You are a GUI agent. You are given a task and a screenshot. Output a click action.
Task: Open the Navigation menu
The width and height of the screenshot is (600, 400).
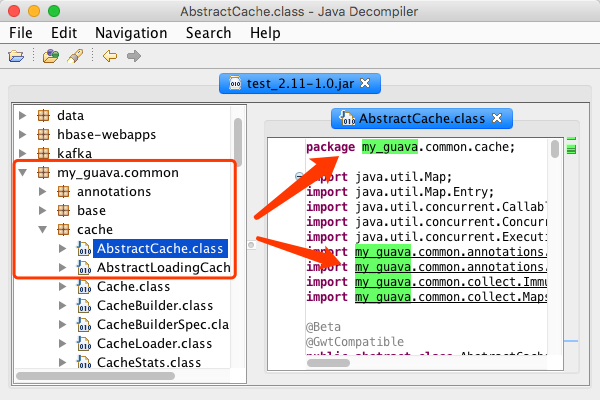131,32
